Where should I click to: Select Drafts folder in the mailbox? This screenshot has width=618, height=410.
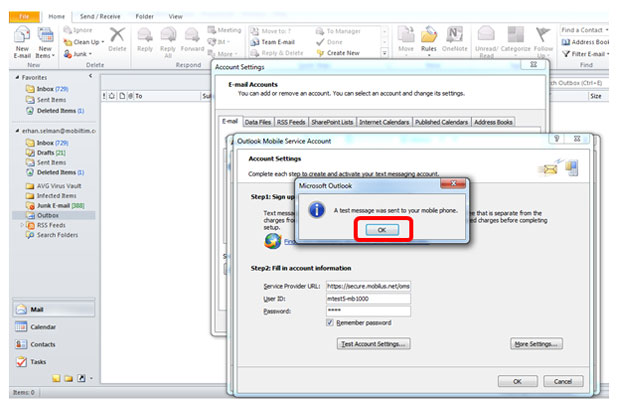[45, 153]
